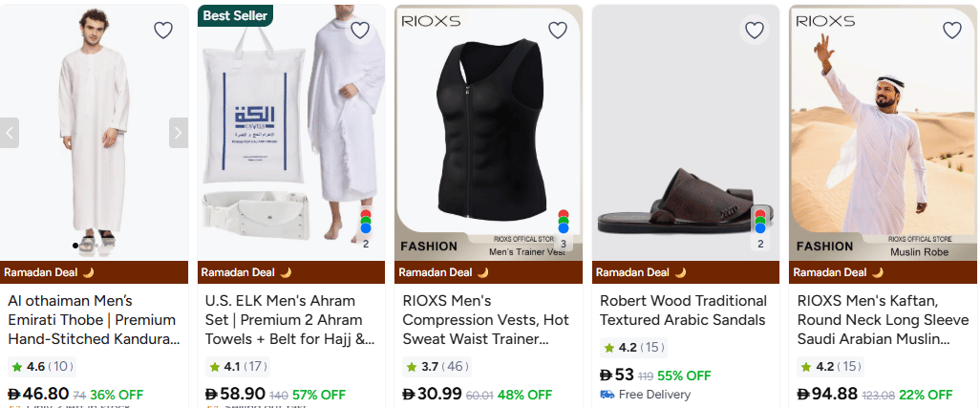Open U.S. ELK Men's Ahram Set product link
This screenshot has height=408, width=980.
290,320
